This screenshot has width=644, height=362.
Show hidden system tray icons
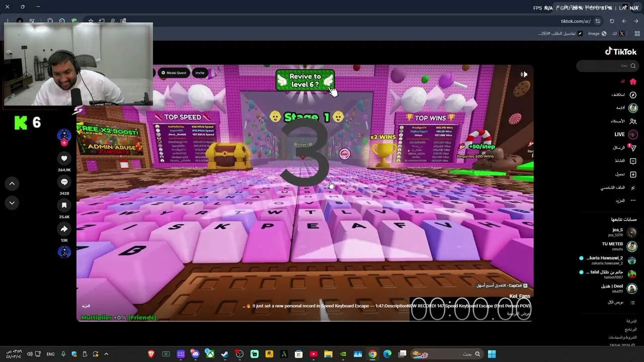tap(106, 354)
